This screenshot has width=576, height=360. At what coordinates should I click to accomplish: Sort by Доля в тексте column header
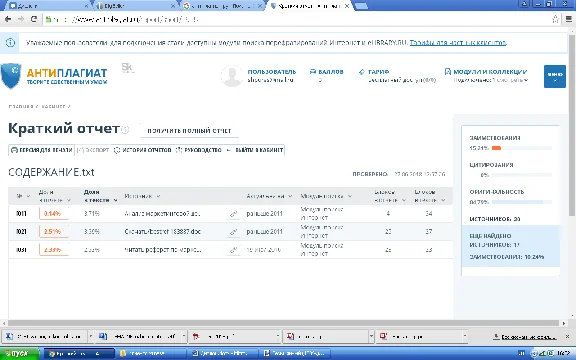pos(100,196)
